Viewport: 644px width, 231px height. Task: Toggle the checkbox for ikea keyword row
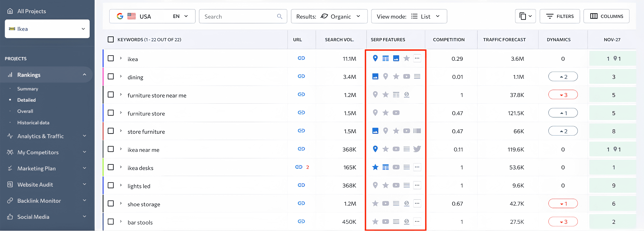coord(111,59)
